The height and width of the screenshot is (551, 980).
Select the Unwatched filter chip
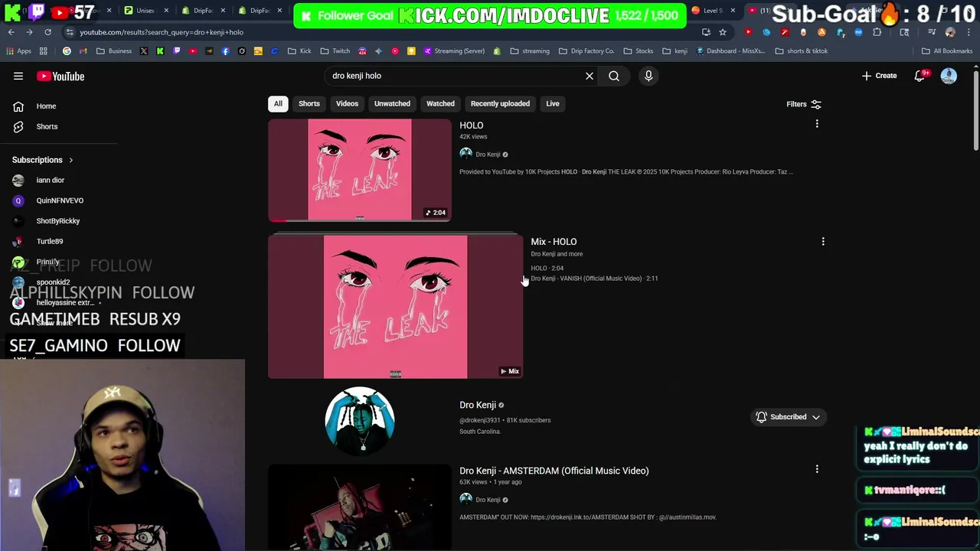click(392, 103)
